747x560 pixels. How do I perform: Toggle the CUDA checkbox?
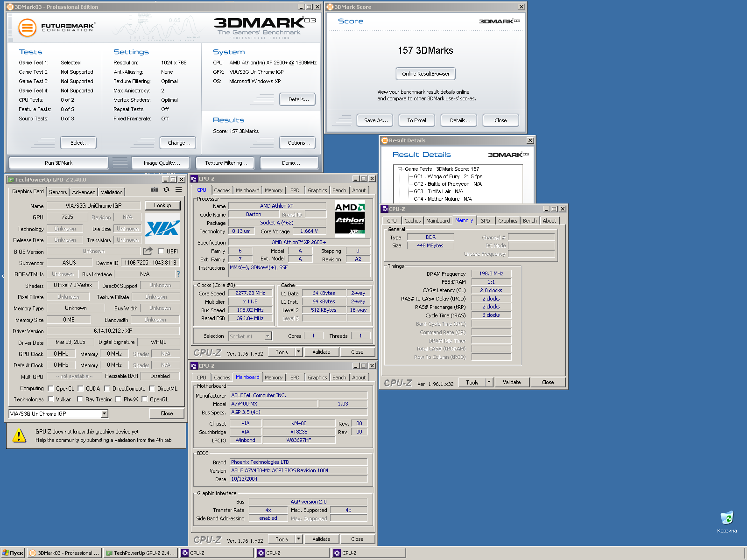(x=80, y=389)
